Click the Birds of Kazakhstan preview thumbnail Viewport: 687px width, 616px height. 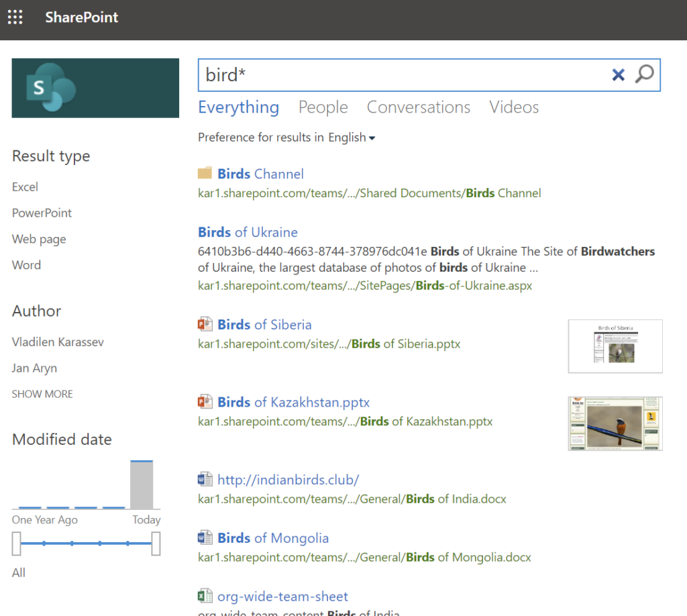click(615, 423)
